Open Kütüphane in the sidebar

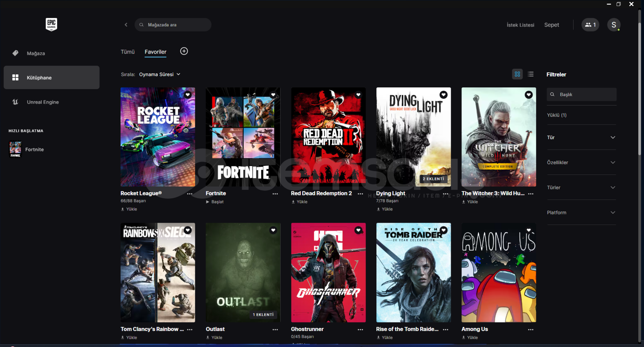52,77
